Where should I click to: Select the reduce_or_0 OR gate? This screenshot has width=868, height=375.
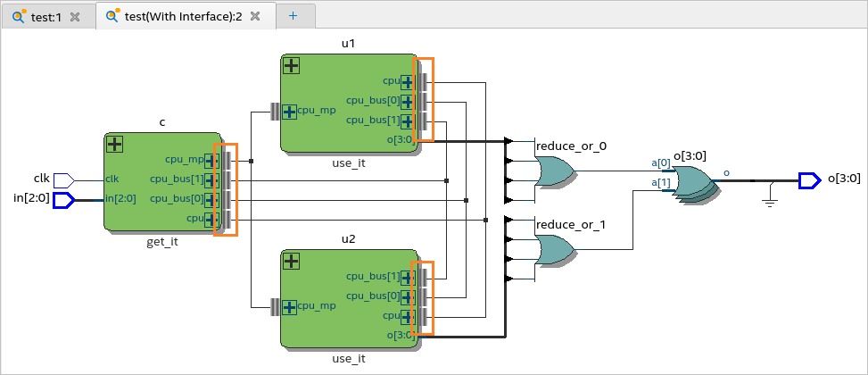(555, 171)
